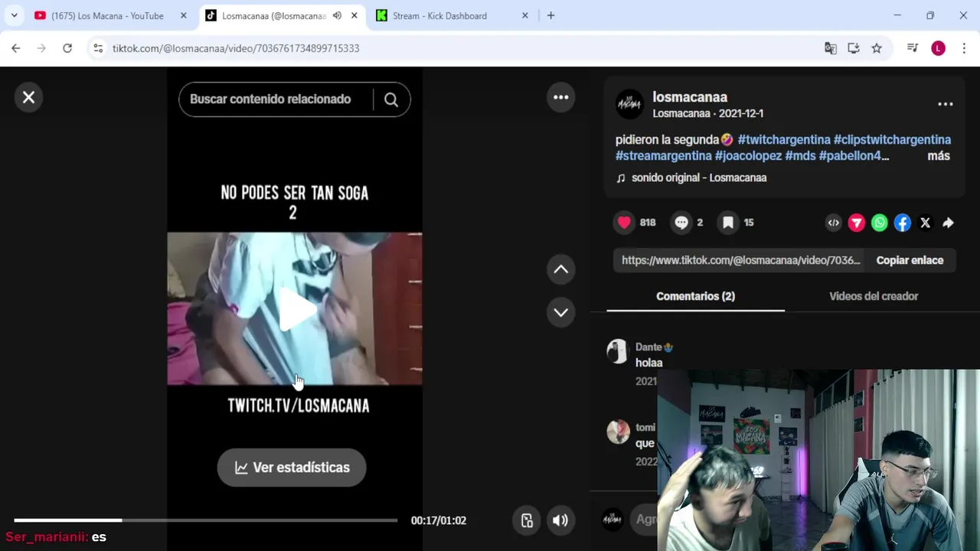Open the 'losmacanaa' username link
The height and width of the screenshot is (551, 980).
click(690, 97)
